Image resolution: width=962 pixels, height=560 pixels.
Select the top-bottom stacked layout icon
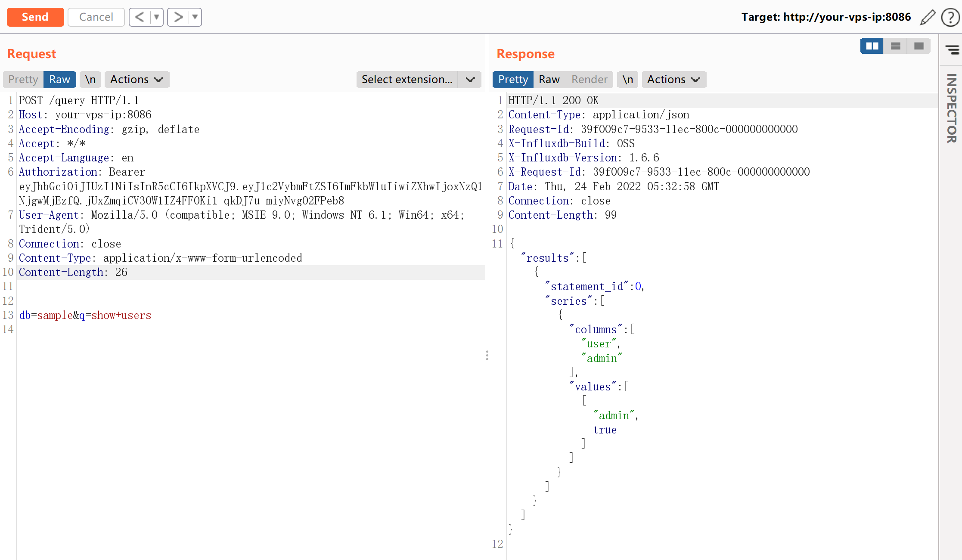(896, 46)
